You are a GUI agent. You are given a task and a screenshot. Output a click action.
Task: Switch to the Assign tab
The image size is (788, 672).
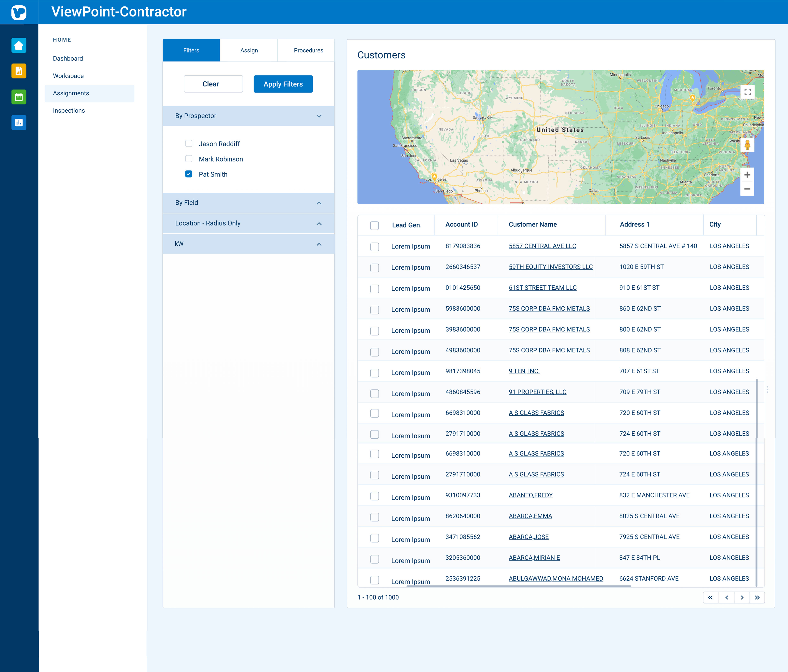249,50
